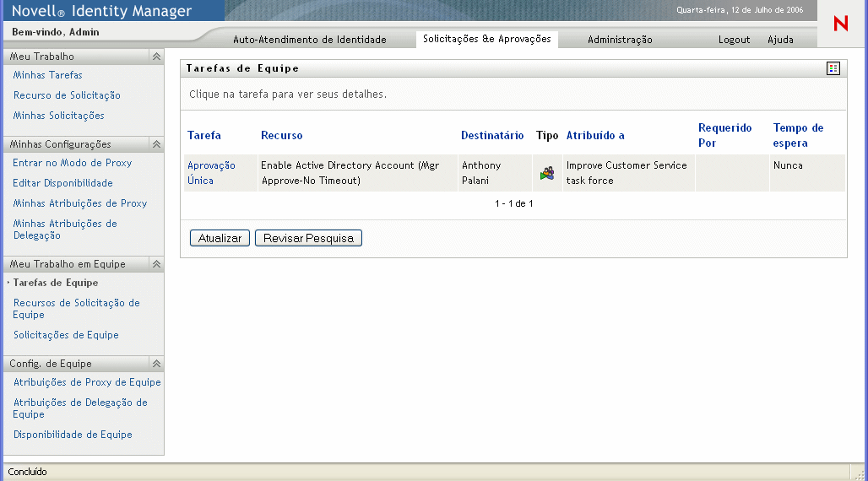The image size is (868, 481).
Task: Open the Administração tab
Action: 620,40
